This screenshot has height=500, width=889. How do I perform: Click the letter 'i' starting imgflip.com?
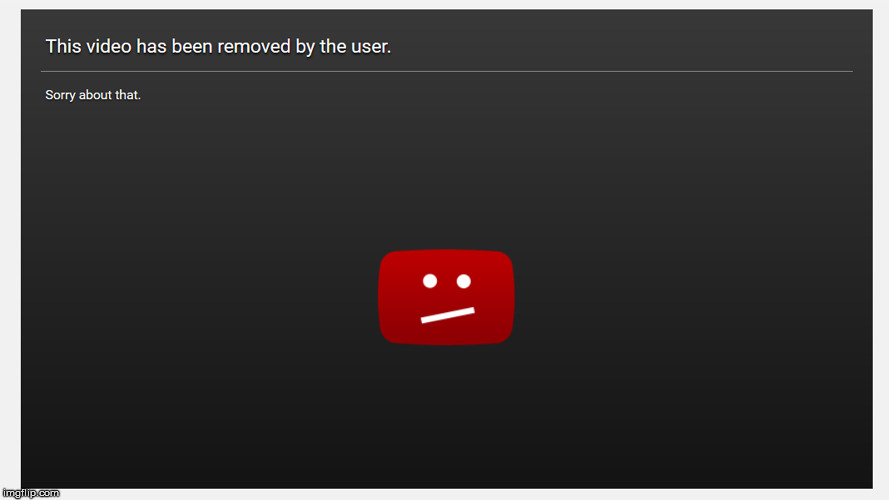click(5, 493)
